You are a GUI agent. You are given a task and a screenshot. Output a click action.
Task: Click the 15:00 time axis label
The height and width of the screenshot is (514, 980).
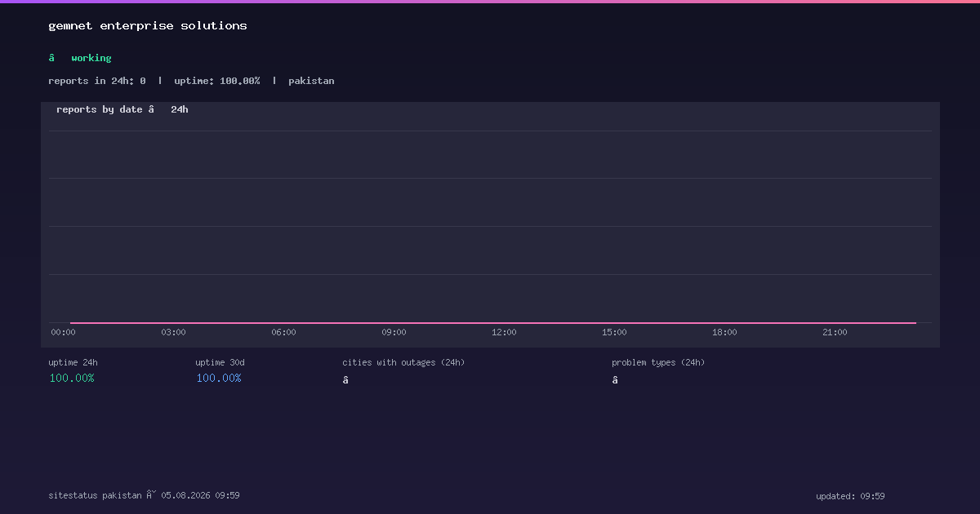pos(614,332)
